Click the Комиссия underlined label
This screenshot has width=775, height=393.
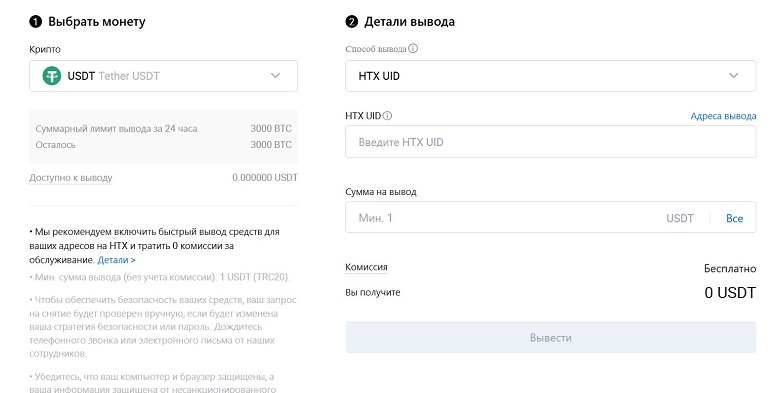pyautogui.click(x=366, y=267)
